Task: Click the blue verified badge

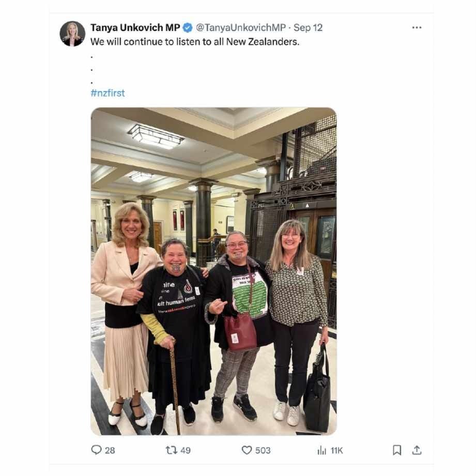Action: pyautogui.click(x=188, y=27)
